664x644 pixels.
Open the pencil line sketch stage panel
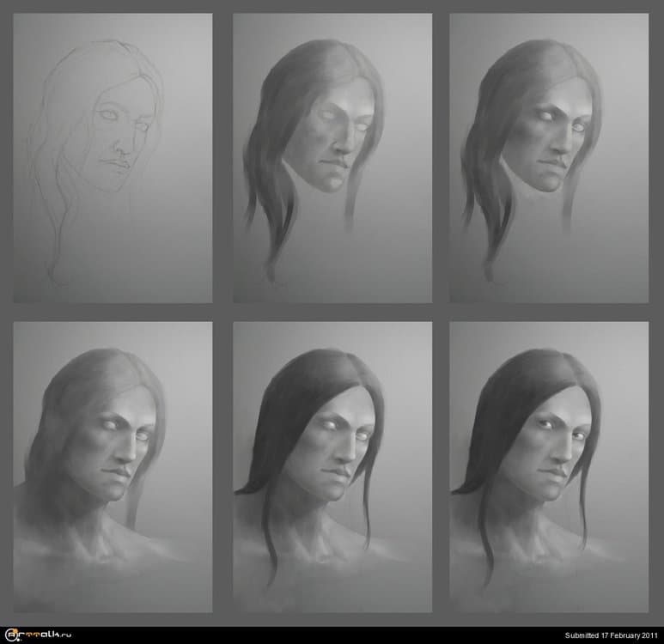click(113, 158)
